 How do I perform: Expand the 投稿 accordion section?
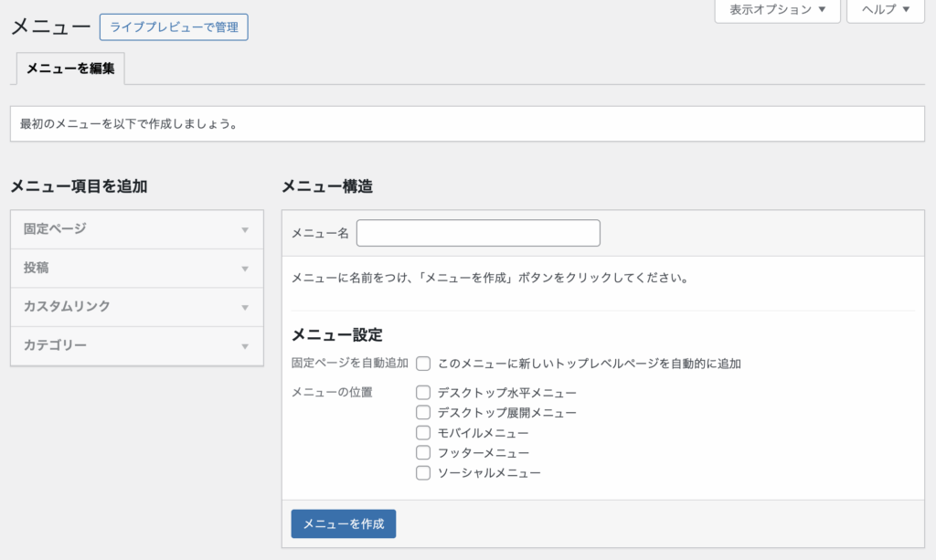37,269
